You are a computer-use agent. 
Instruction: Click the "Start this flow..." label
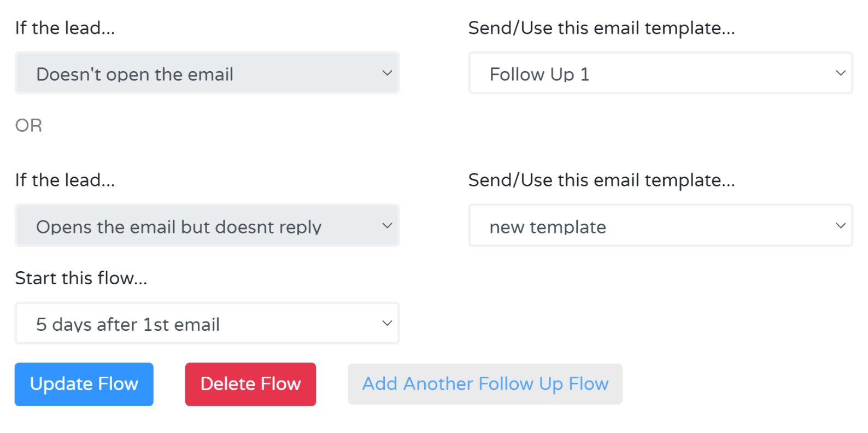(x=81, y=278)
